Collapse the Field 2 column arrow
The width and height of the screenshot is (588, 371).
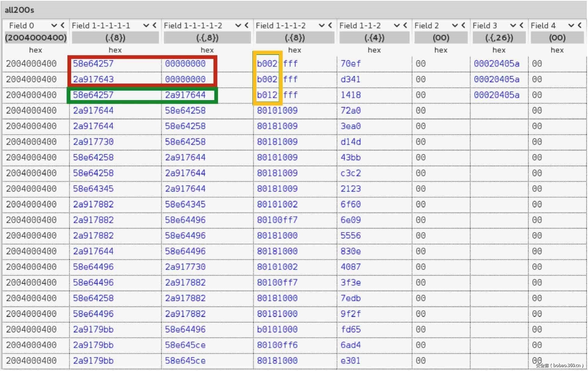(x=463, y=25)
